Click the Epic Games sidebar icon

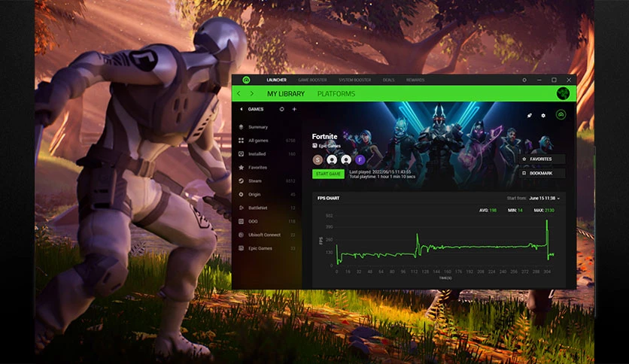tap(241, 248)
